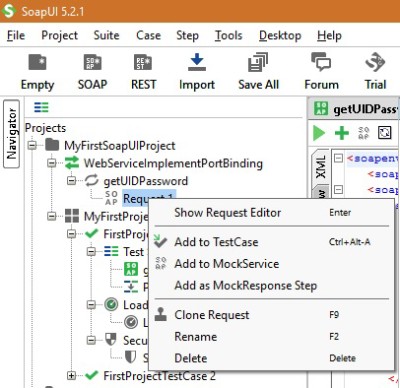
Task: Collapse the MyFirstSoapUIProject tree node
Action: [32, 145]
